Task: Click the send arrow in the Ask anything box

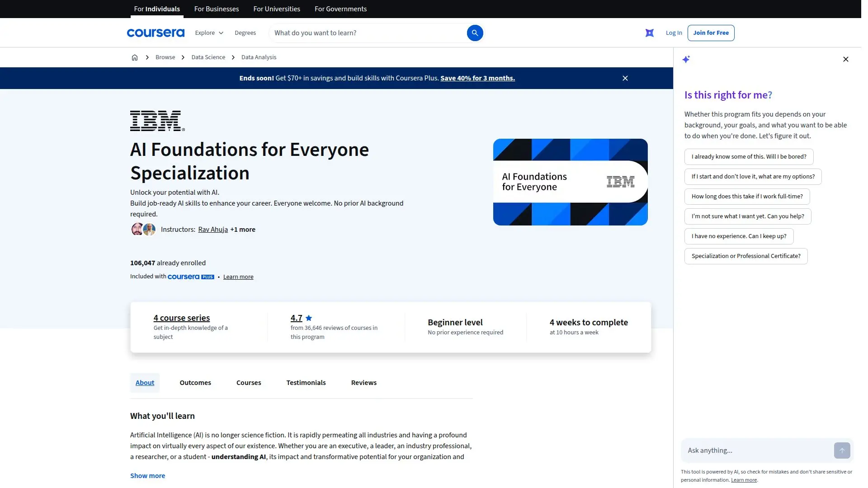Action: [842, 450]
